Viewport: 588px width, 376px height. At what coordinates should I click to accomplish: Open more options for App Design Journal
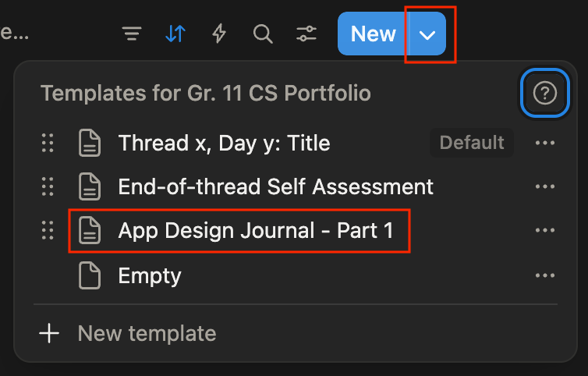tap(544, 230)
